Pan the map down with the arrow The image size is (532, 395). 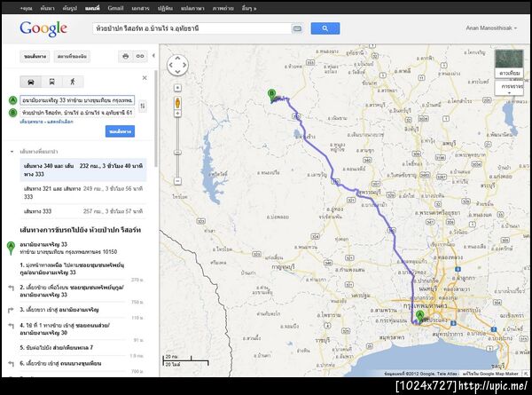pos(177,72)
